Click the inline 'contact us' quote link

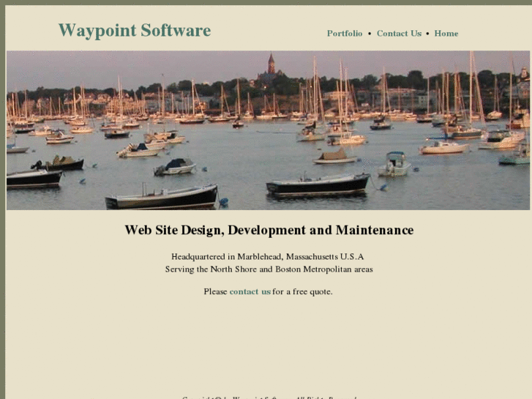tap(250, 291)
